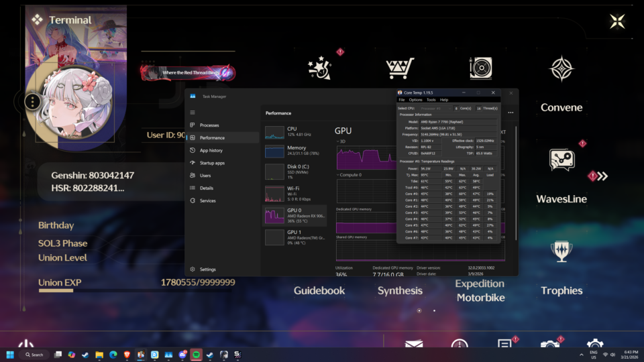
Task: Open the Convene star icon in the game menu
Action: pyautogui.click(x=561, y=68)
